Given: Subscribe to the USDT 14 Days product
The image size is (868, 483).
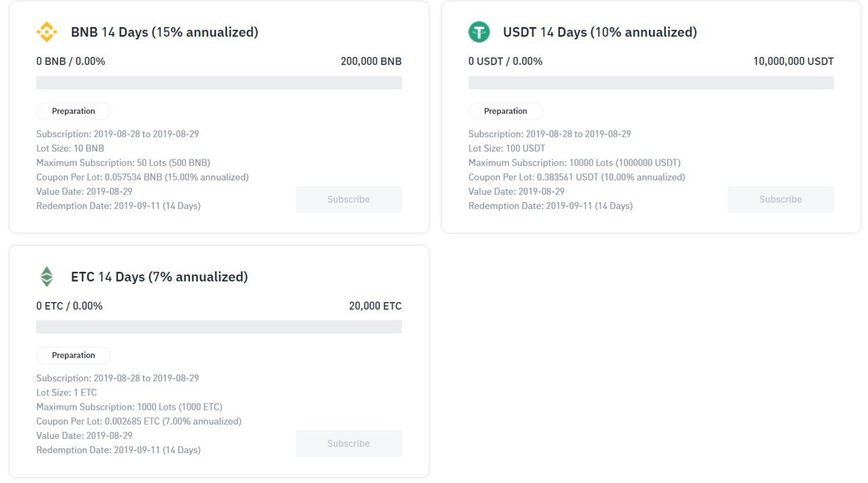Looking at the screenshot, I should click(x=781, y=199).
